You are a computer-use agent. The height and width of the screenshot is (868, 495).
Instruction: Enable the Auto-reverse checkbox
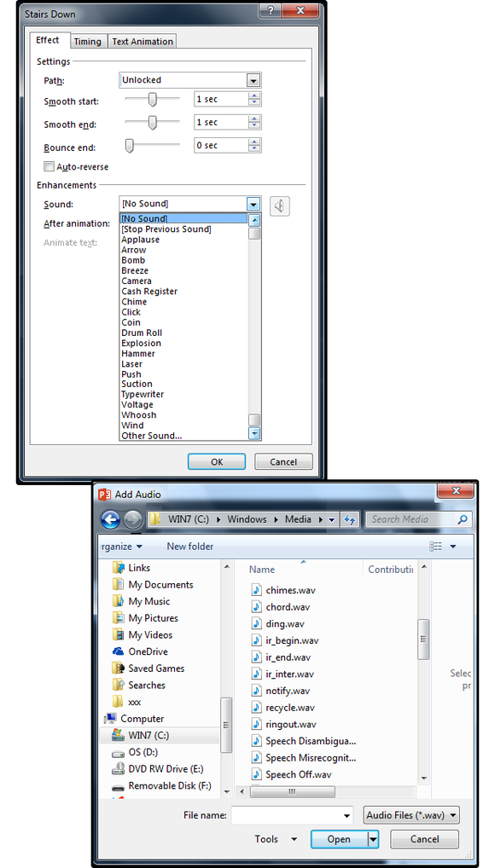pos(49,166)
